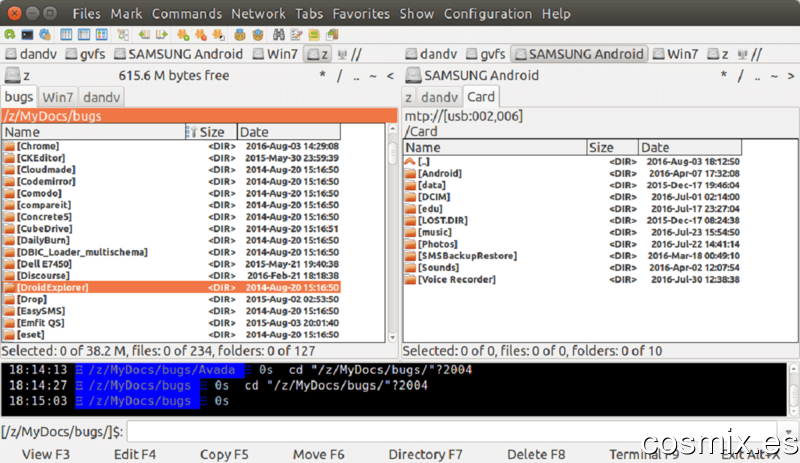This screenshot has height=463, width=800.
Task: Click the flat view tree icon
Action: click(123, 35)
